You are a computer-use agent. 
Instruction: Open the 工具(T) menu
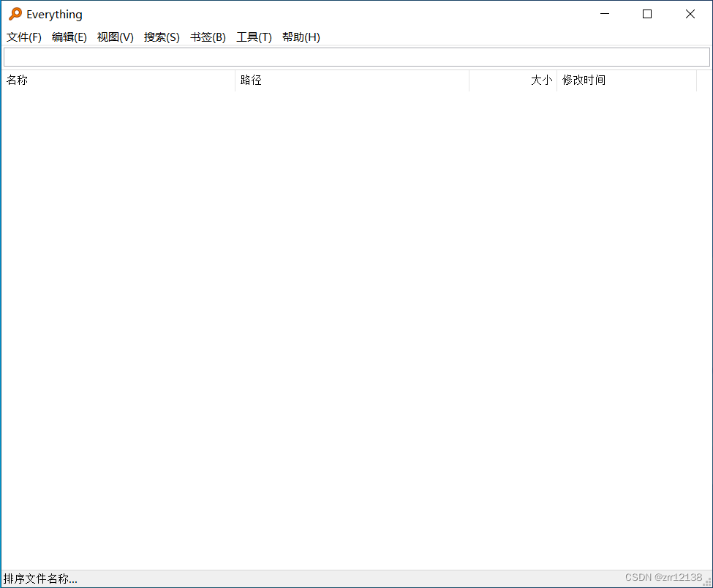point(254,37)
